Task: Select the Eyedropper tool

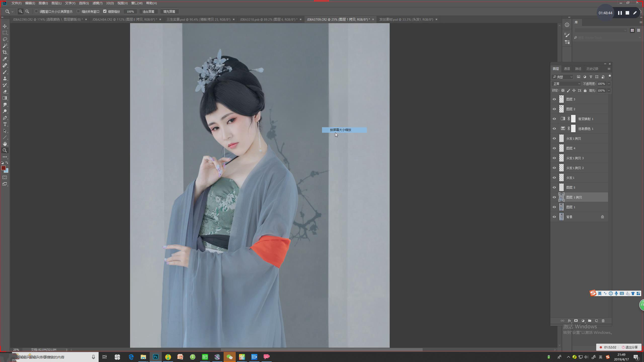Action: point(5,59)
